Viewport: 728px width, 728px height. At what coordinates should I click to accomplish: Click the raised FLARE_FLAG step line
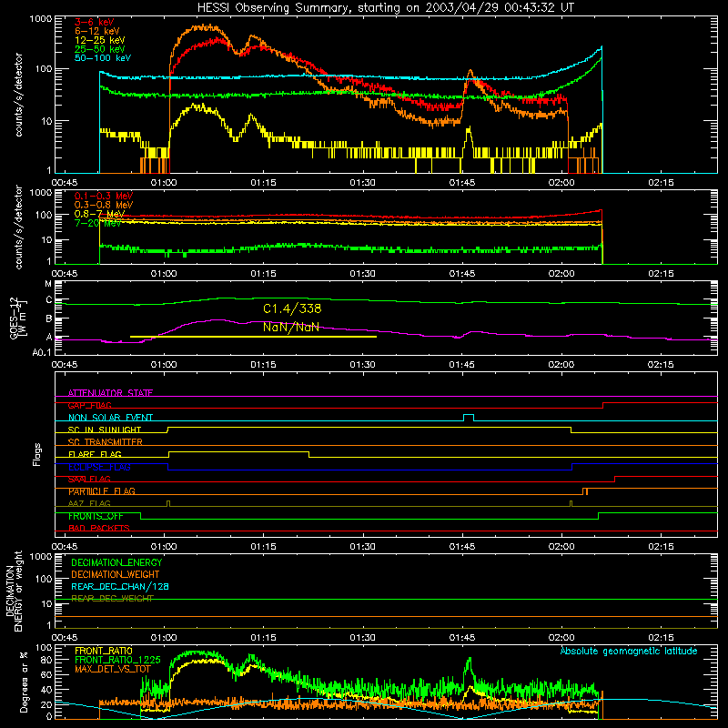[x=238, y=451]
